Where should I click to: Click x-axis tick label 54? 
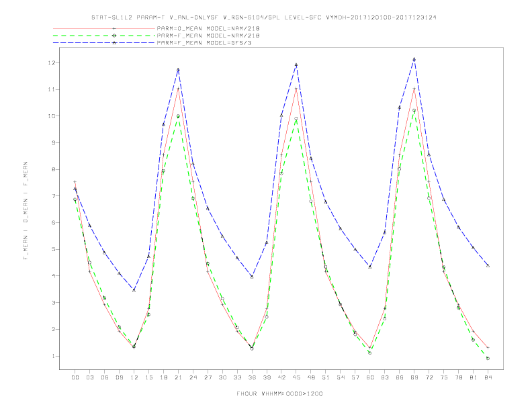[341, 377]
